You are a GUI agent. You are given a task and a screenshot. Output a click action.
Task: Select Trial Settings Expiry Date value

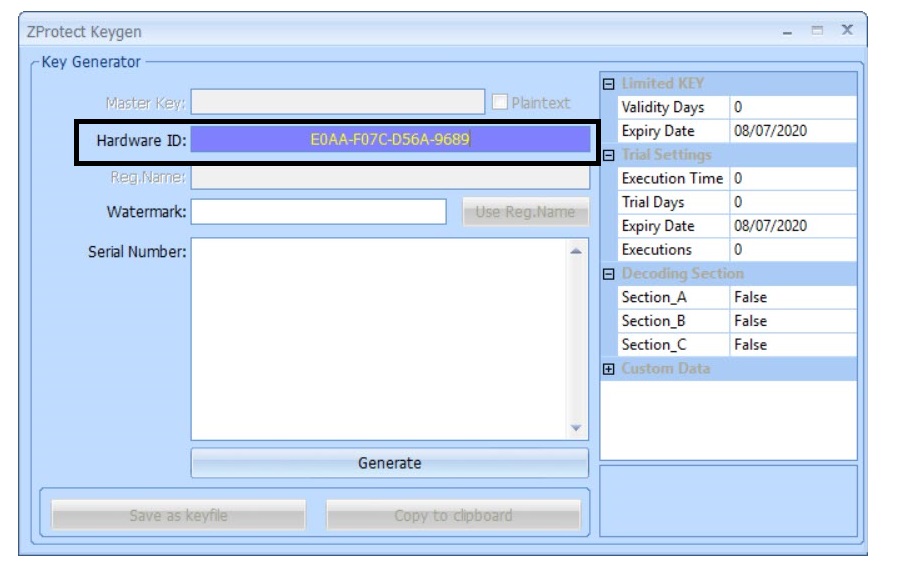[x=794, y=226]
